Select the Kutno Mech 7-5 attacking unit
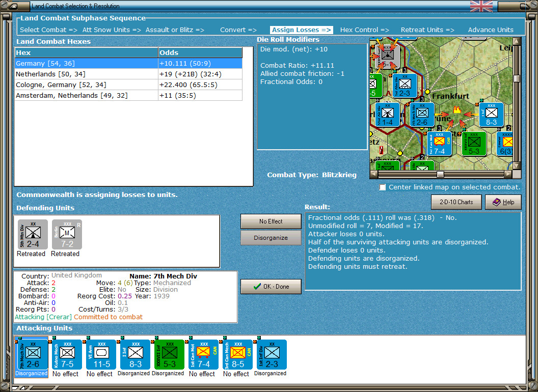Screen dimensions: 538x392 click(67, 355)
